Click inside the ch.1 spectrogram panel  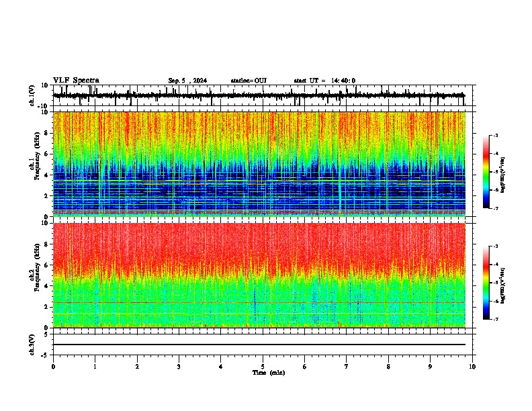(x=259, y=164)
